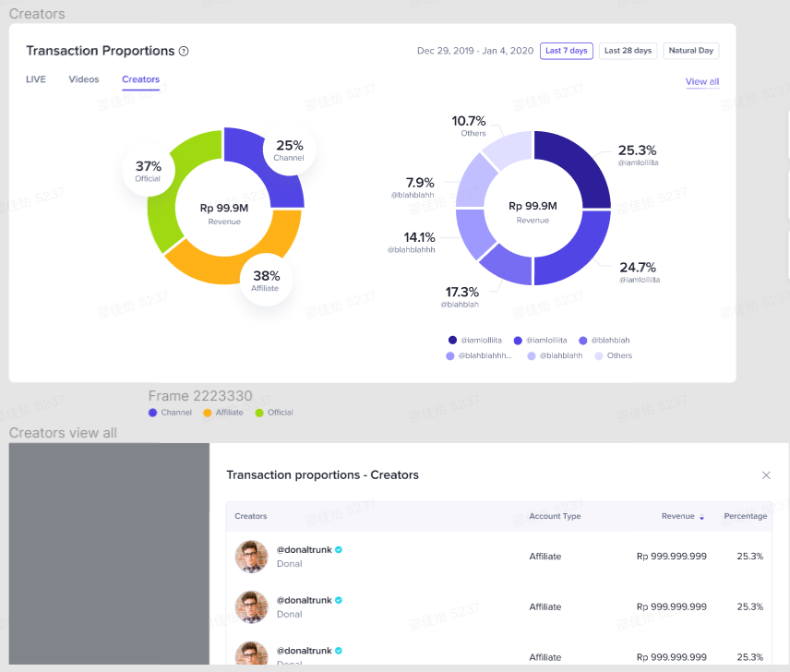Click the Affiliate legend orange dot
The width and height of the screenshot is (790, 672).
(208, 413)
